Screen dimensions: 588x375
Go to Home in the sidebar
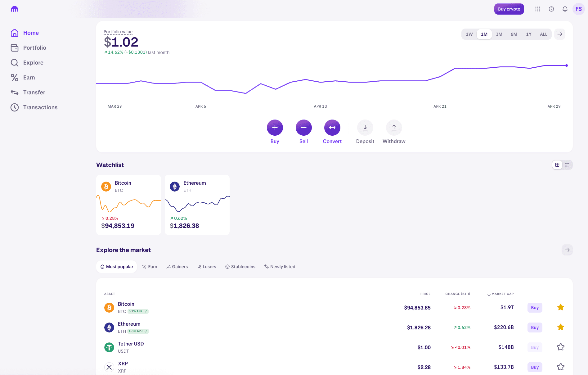pyautogui.click(x=25, y=33)
